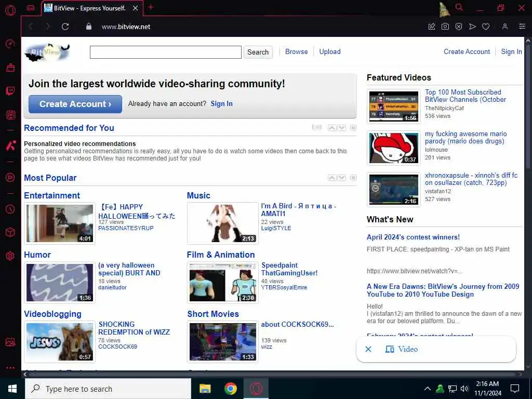Focus the BitView search input field
Screen dimensions: 532x399
166,52
